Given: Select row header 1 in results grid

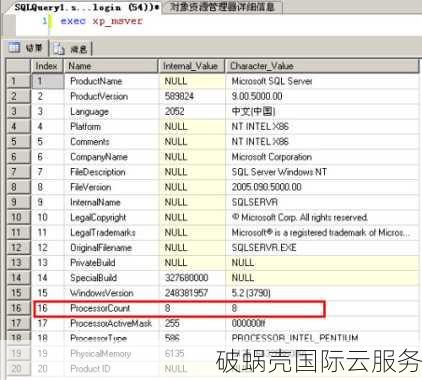Looking at the screenshot, I should [18, 81].
